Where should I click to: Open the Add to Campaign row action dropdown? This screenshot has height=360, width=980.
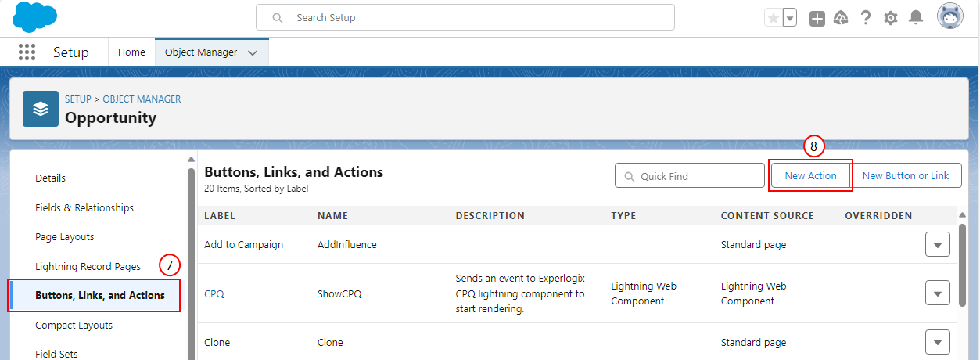(938, 245)
